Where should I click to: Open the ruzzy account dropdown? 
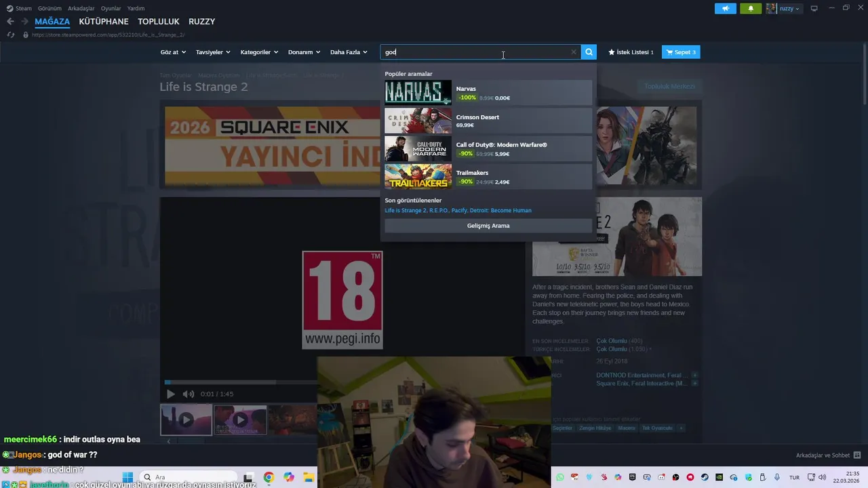(x=784, y=8)
